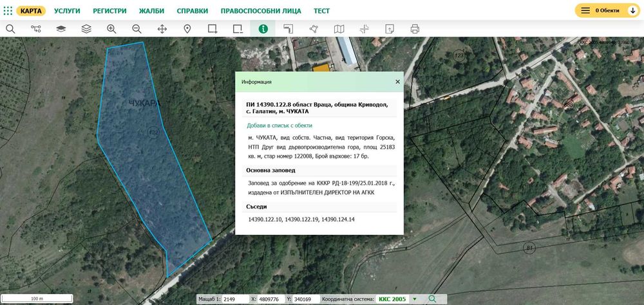Select the polygon drawing tool

tap(314, 29)
